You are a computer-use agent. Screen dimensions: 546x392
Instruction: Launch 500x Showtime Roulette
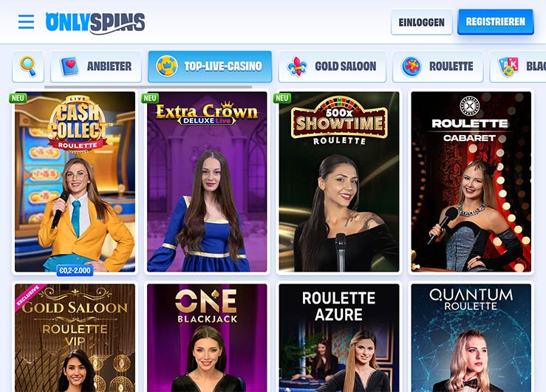tap(339, 182)
